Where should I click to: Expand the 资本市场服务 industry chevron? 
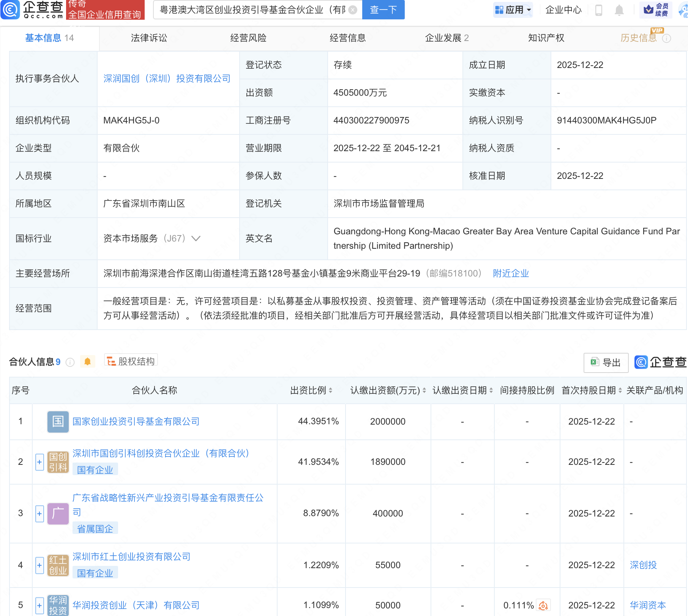click(x=196, y=239)
